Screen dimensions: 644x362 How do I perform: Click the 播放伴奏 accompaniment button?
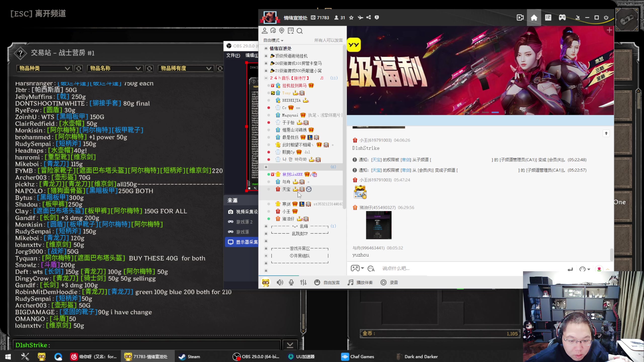tap(360, 283)
